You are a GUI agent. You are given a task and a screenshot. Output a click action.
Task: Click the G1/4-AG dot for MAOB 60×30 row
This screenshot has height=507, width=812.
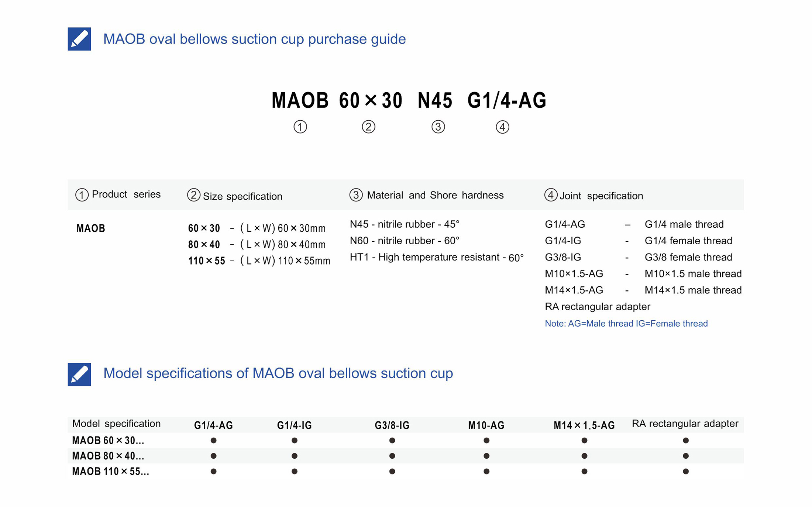[213, 440]
